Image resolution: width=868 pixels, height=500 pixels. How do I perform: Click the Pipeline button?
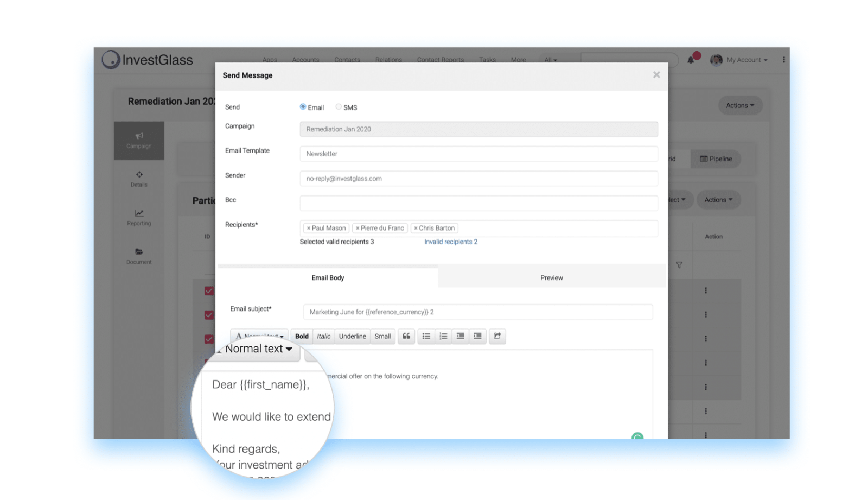click(716, 159)
